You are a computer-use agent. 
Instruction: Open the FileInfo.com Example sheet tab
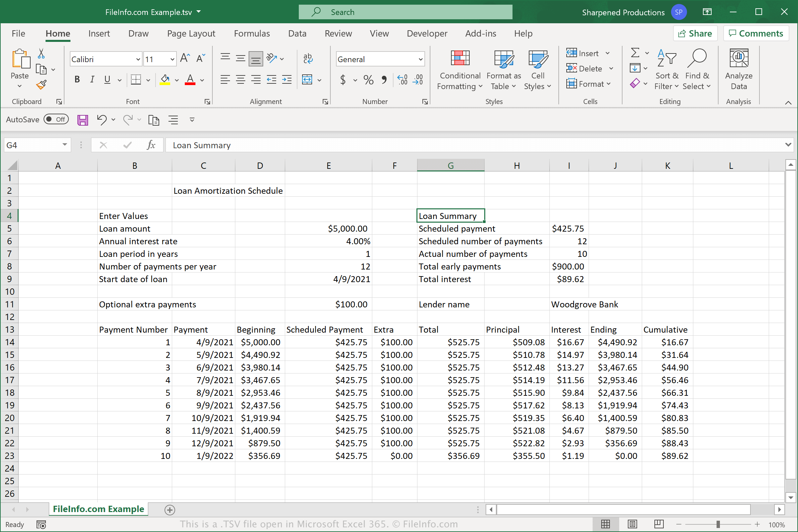click(98, 509)
